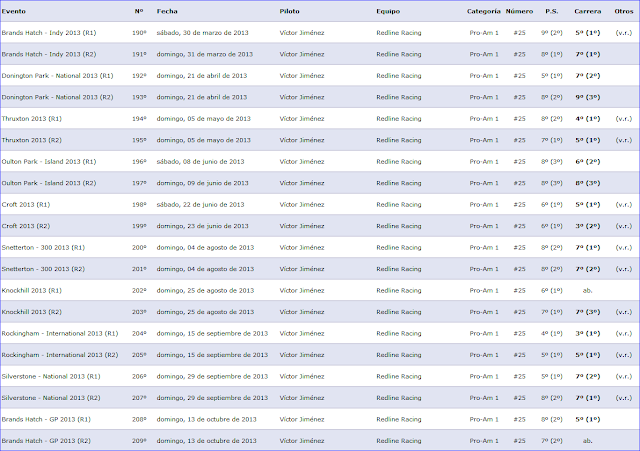
Task: Select date domingo, 31 de marzo de 2013
Action: tap(205, 54)
